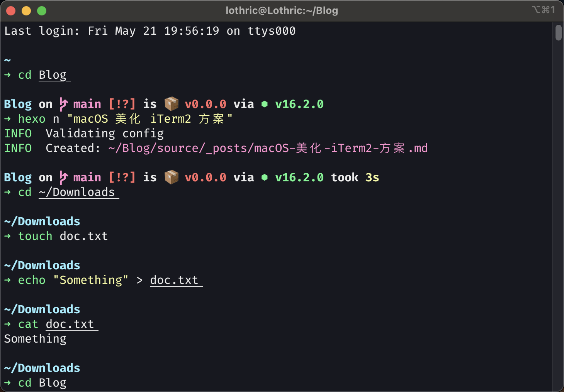This screenshot has height=392, width=564.
Task: Click the package box emoji in first Blog prompt
Action: [x=171, y=104]
